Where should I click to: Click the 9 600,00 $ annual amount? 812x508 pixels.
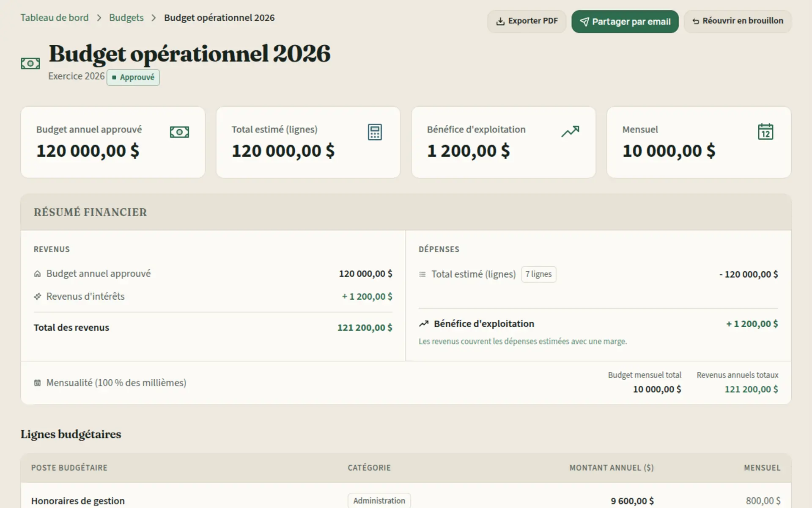[632, 501]
